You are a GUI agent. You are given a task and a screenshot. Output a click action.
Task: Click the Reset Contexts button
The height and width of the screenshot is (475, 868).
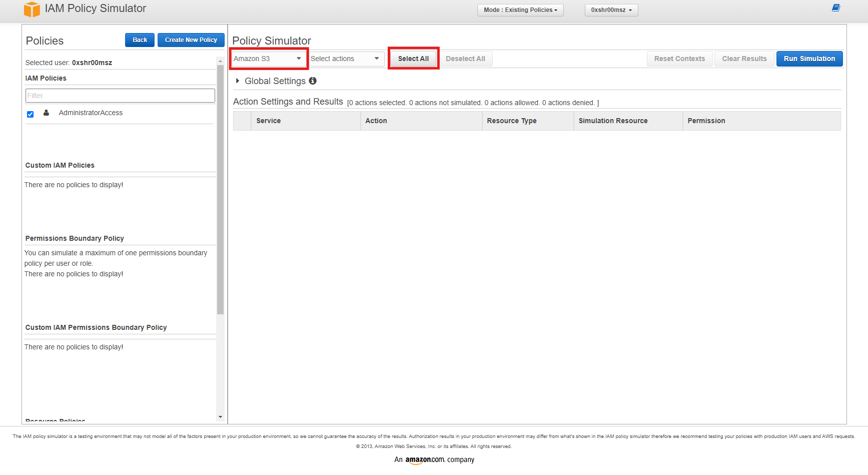[679, 59]
